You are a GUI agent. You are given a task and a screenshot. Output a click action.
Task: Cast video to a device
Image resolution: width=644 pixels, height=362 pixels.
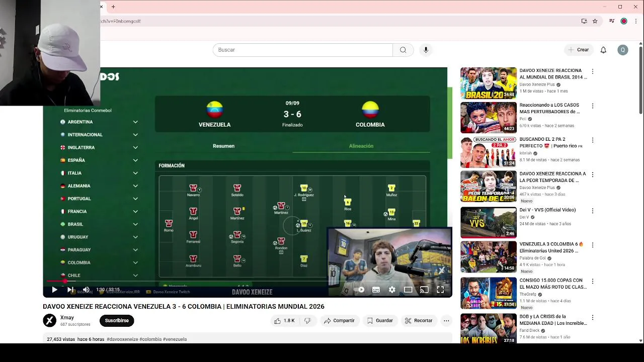[424, 290]
